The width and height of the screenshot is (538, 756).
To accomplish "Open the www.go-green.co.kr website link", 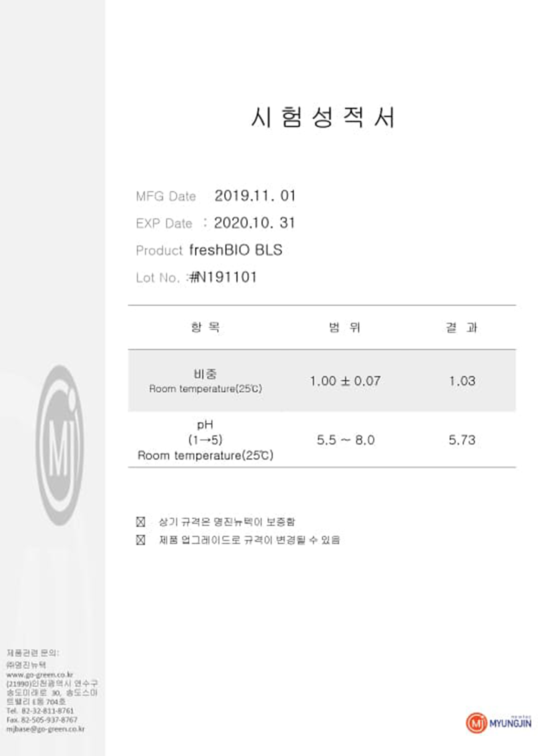I will (x=40, y=675).
